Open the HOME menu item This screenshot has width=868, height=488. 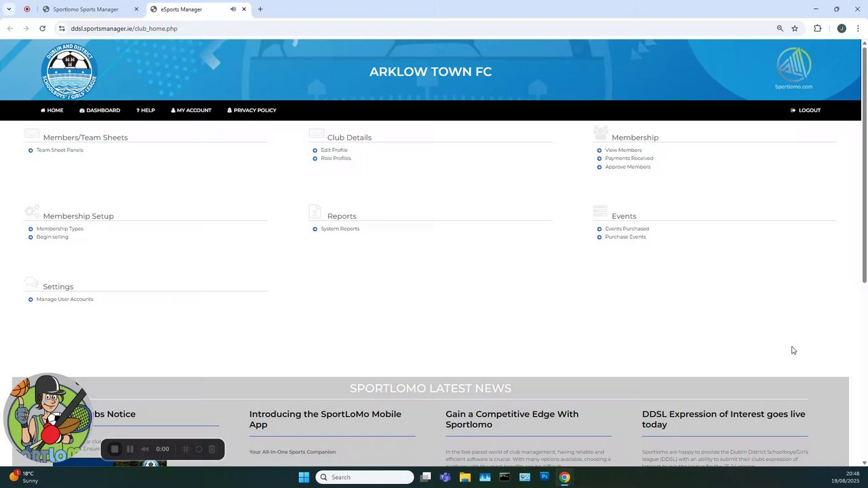52,110
